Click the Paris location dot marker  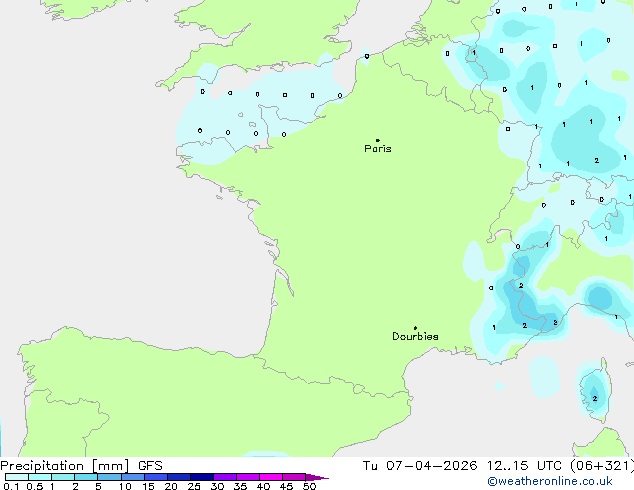[x=378, y=140]
